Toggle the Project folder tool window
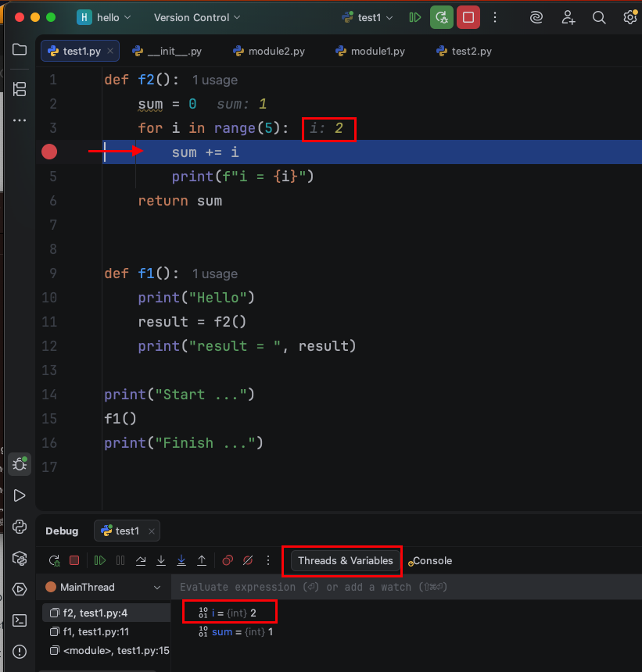 coord(20,50)
